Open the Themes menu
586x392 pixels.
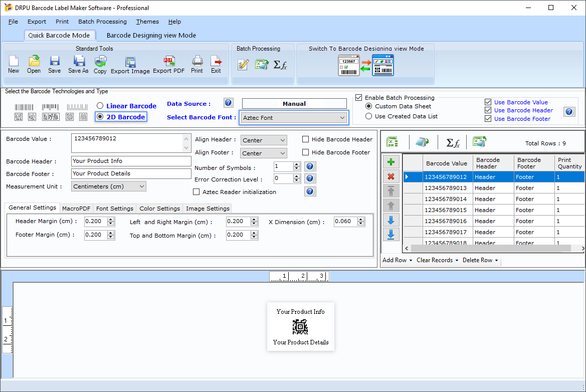147,22
